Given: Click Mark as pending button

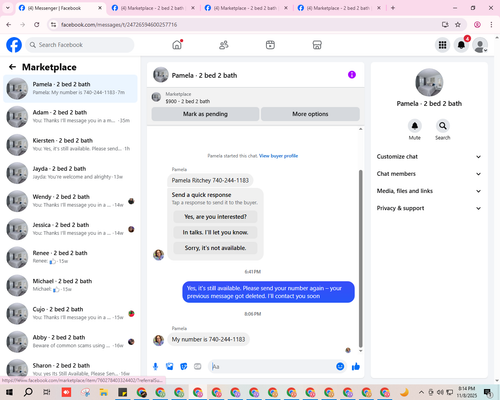Looking at the screenshot, I should pyautogui.click(x=205, y=114).
